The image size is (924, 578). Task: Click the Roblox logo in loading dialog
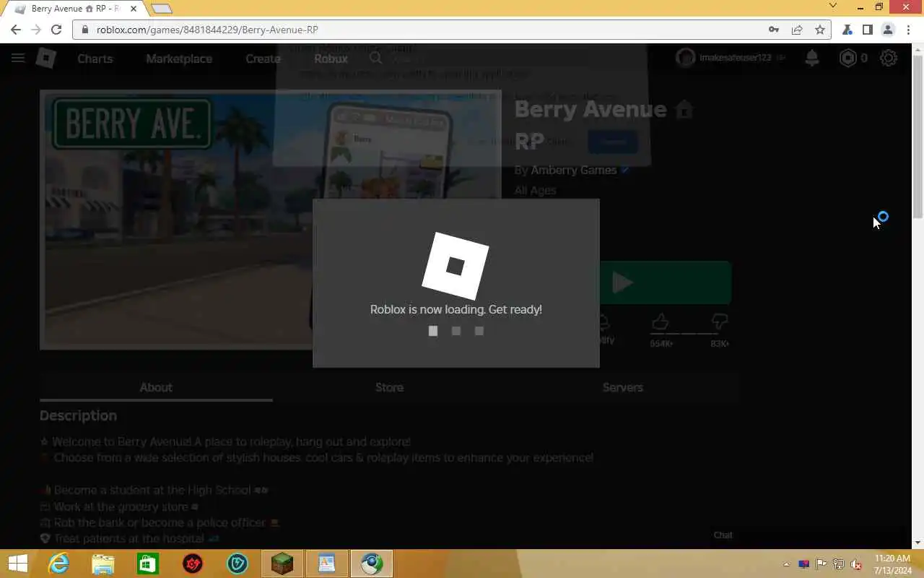(x=456, y=266)
